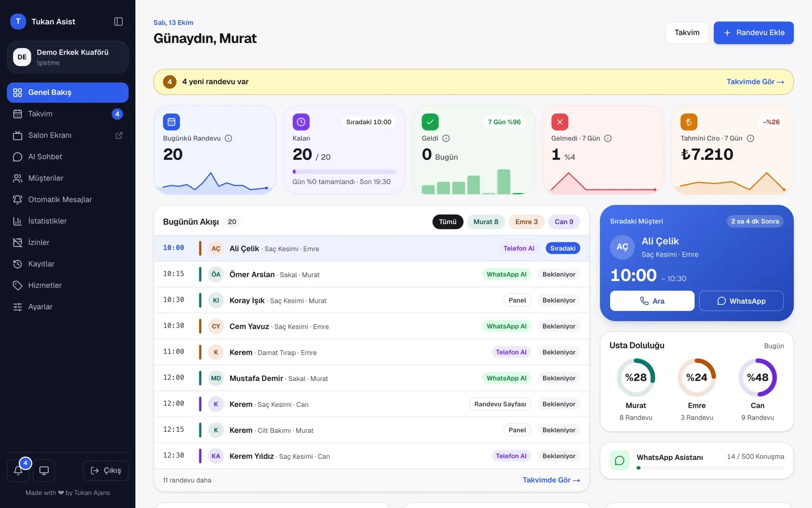Collapse the sidebar with the panel icon
This screenshot has width=812, height=508.
118,21
